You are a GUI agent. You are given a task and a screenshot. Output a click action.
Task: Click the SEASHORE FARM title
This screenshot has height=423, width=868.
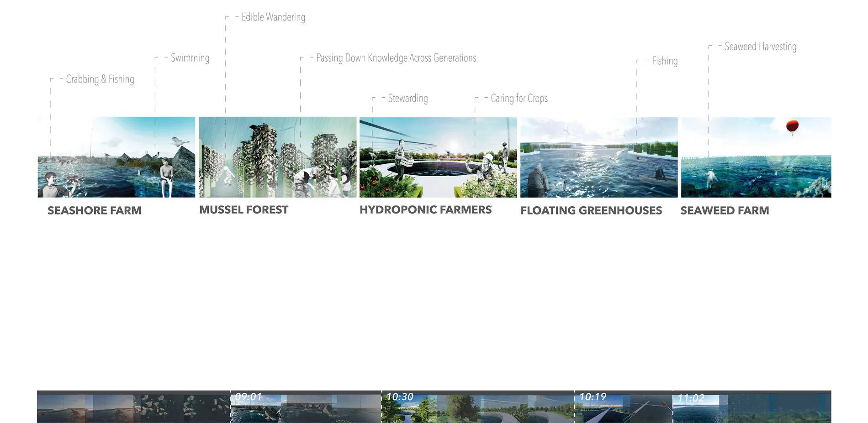pyautogui.click(x=95, y=210)
